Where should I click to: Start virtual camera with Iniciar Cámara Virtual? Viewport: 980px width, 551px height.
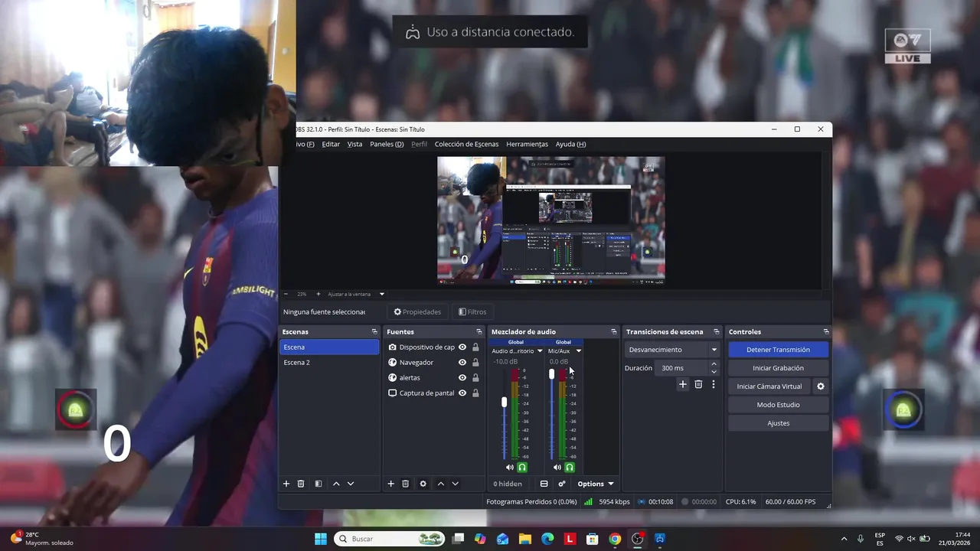click(769, 386)
